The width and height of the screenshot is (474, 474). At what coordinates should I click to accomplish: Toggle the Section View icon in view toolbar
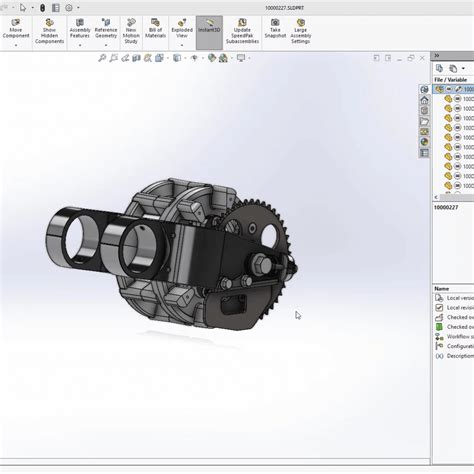coord(136,58)
